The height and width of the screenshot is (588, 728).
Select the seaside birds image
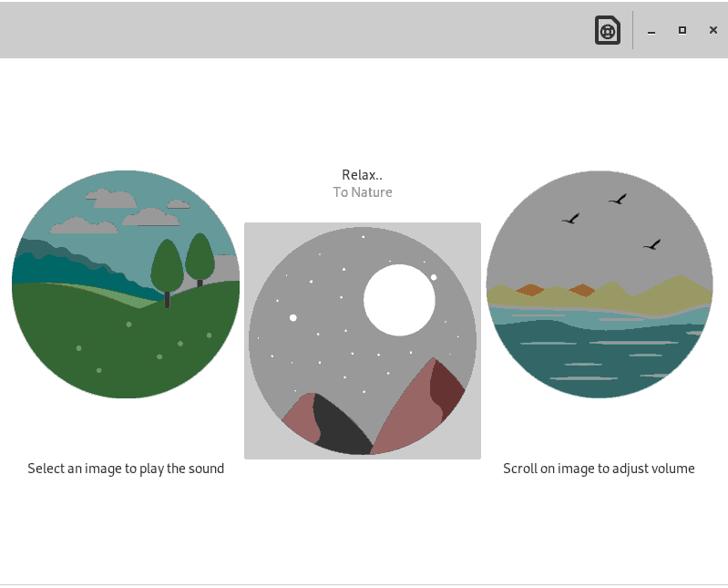coord(600,284)
